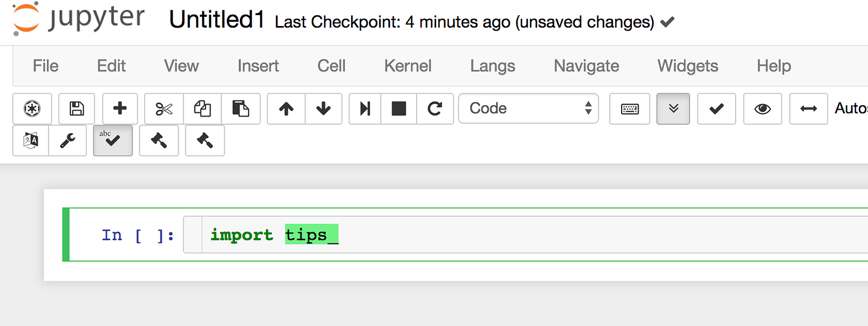Open the Widgets menu

(687, 66)
